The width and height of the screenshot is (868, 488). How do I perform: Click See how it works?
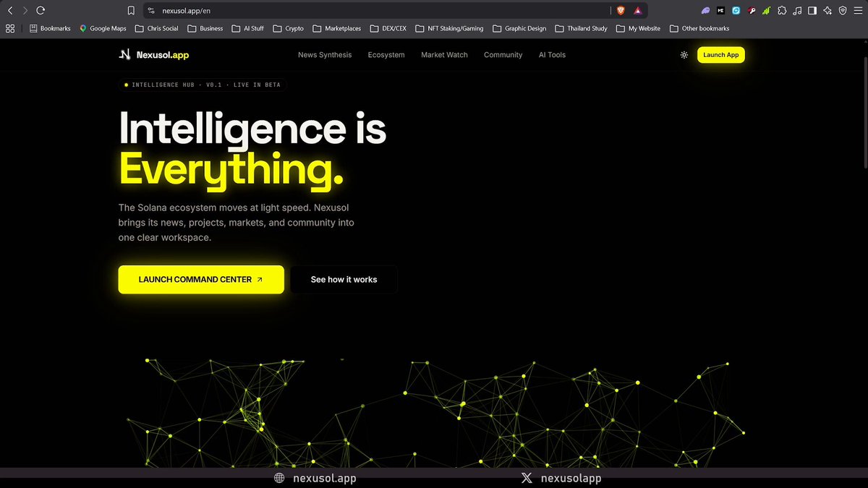[x=344, y=279]
